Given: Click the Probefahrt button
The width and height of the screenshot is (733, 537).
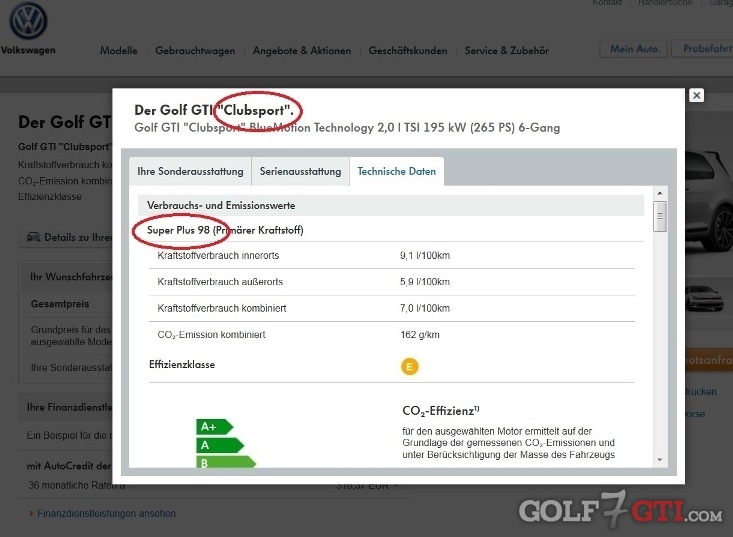Looking at the screenshot, I should click(x=703, y=49).
